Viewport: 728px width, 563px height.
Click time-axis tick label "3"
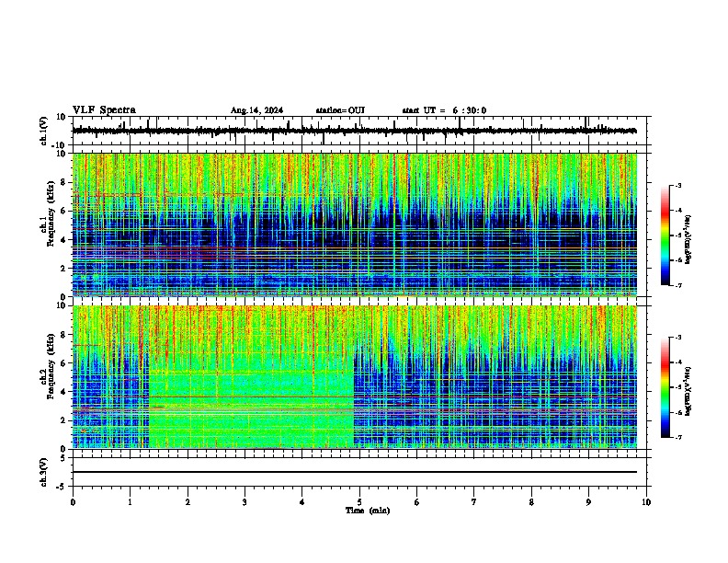pos(245,502)
